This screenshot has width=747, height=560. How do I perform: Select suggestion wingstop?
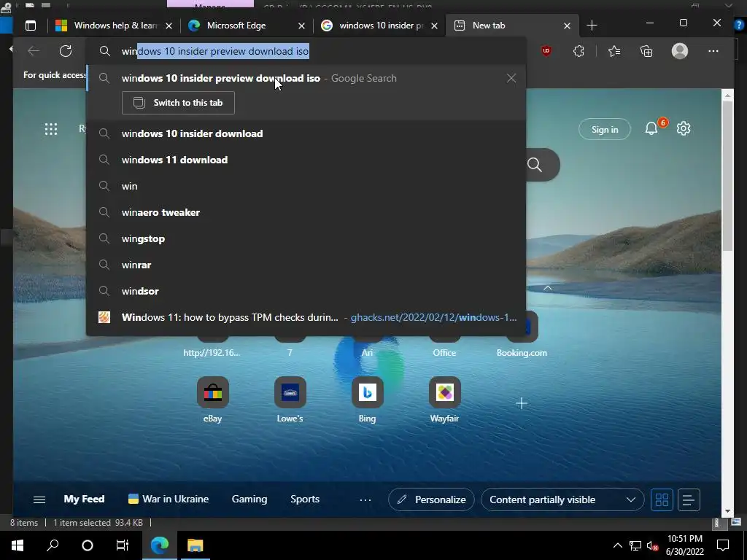click(306, 238)
